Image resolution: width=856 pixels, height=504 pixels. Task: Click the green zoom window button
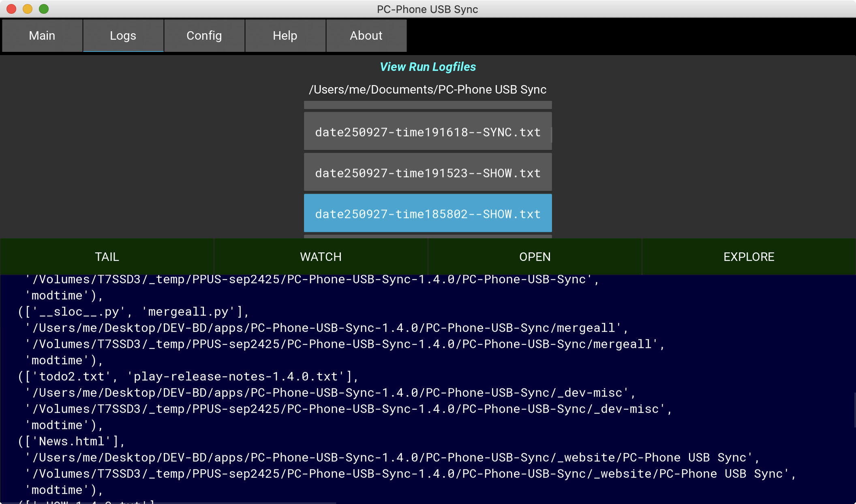pyautogui.click(x=44, y=9)
